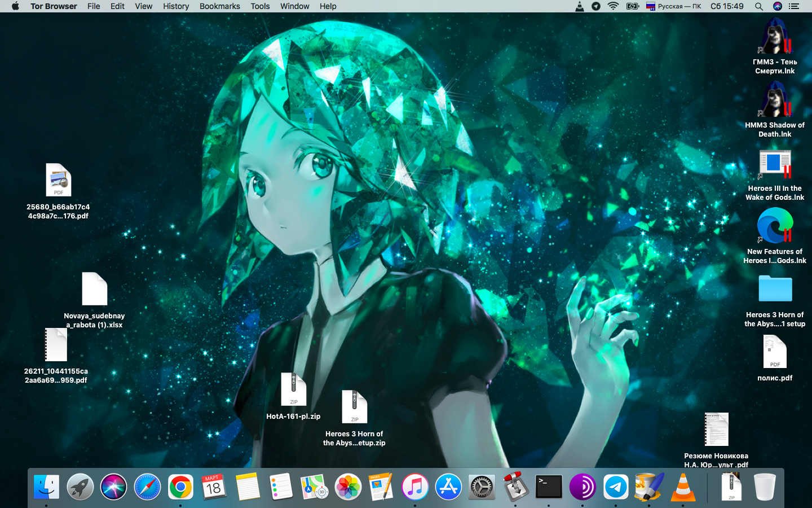Open the Paintbrush app in the Dock
The width and height of the screenshot is (812, 508).
pos(649,487)
